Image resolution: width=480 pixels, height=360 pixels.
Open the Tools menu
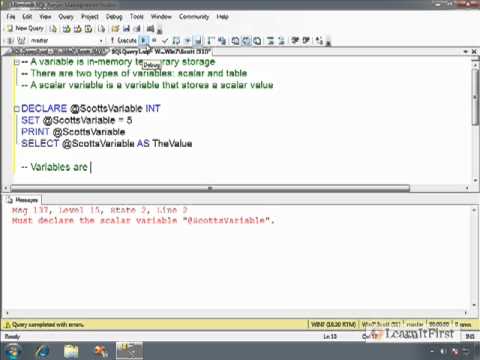[x=137, y=17]
